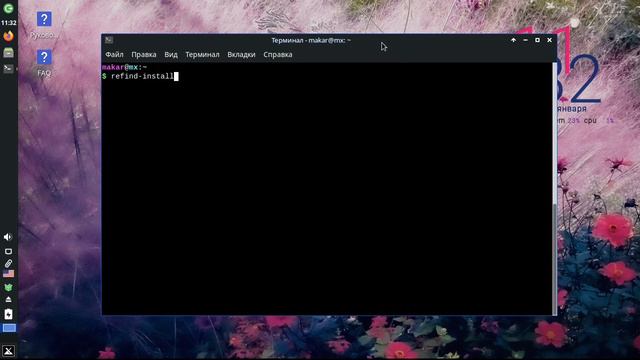This screenshot has width=640, height=360.
Task: Open the Вид menu
Action: tap(171, 54)
